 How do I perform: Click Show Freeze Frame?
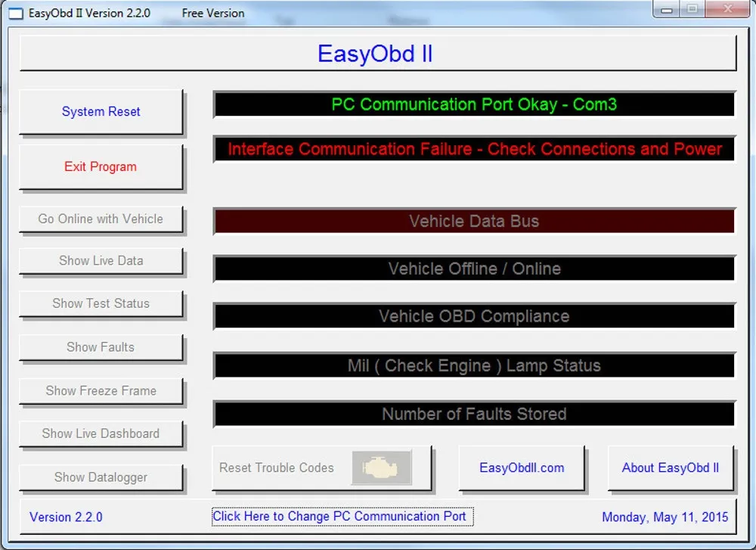click(101, 390)
